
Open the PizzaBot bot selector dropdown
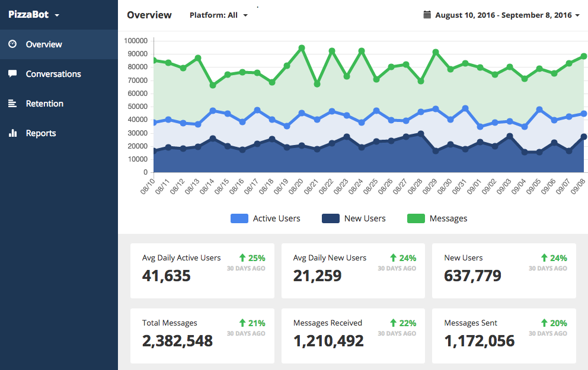34,15
